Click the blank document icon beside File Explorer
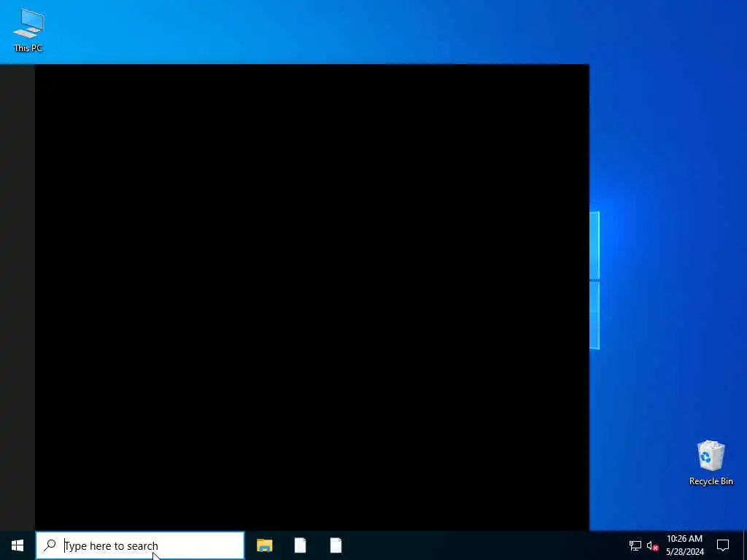747x560 pixels. coord(300,545)
